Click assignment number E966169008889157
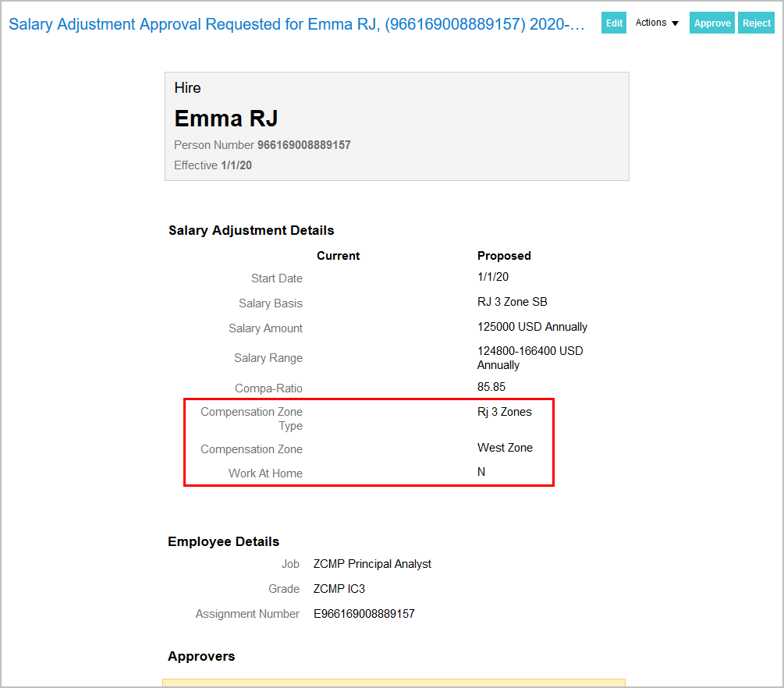This screenshot has width=784, height=688. [364, 614]
